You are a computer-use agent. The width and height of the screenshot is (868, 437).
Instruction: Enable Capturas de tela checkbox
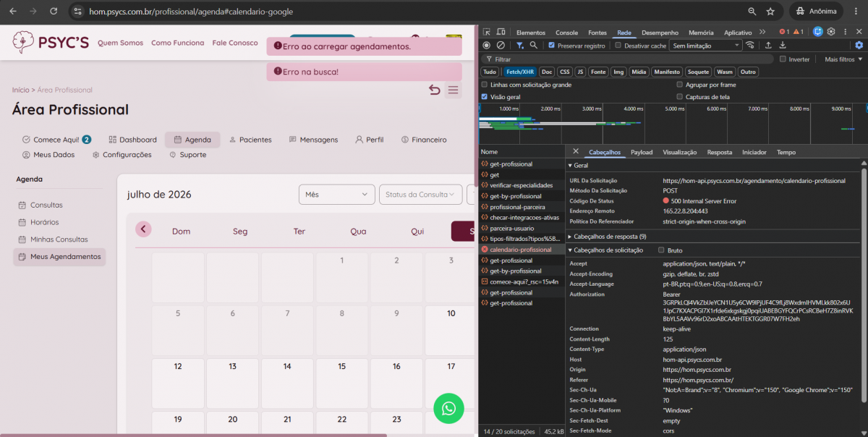[679, 96]
